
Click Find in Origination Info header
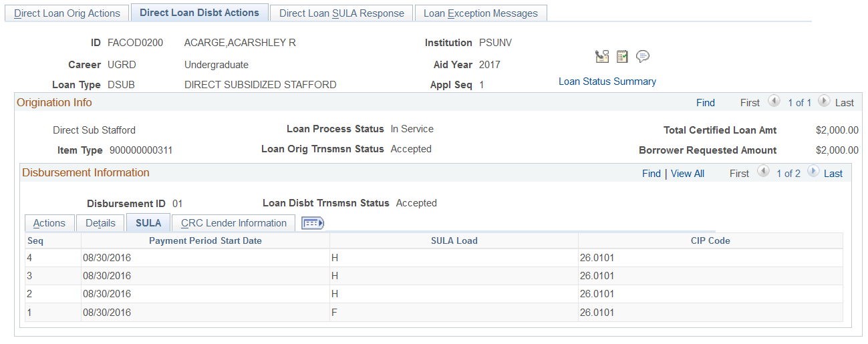[705, 103]
